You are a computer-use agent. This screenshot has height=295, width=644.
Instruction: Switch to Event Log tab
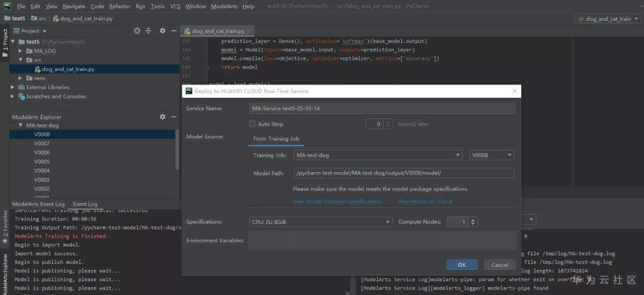click(85, 204)
